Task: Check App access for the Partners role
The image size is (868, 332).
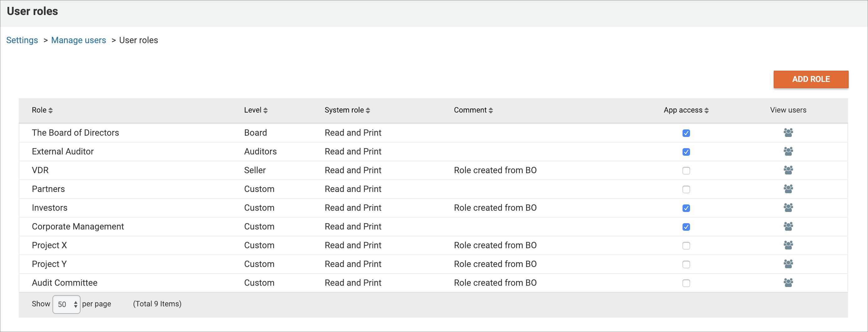Action: (686, 189)
